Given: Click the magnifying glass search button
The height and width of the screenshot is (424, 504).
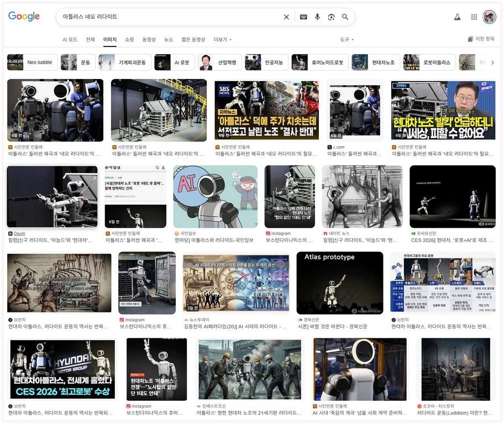Looking at the screenshot, I should coord(345,17).
